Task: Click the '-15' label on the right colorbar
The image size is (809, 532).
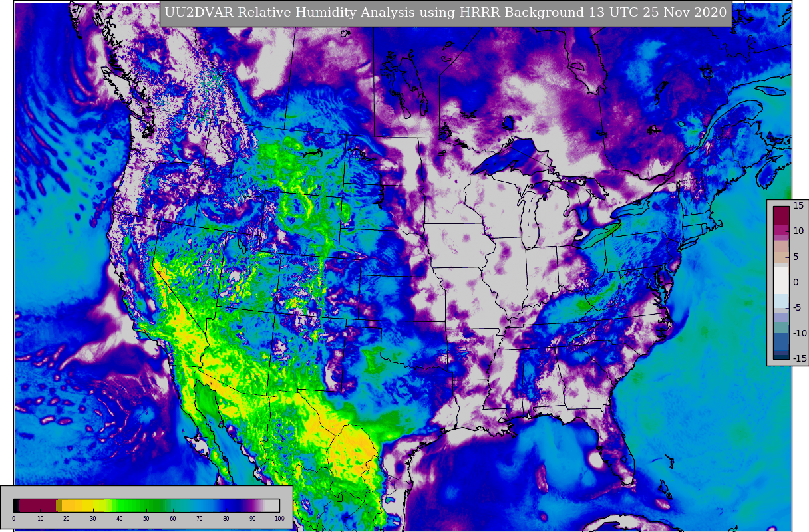Action: (x=800, y=358)
